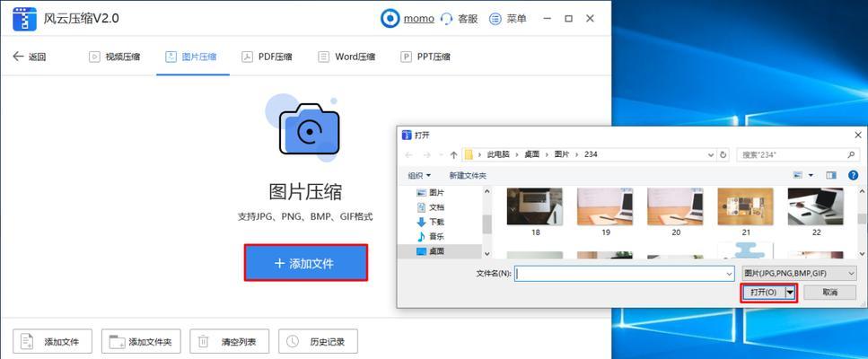Select image thumbnail 22
The height and width of the screenshot is (359, 868).
[816, 213]
